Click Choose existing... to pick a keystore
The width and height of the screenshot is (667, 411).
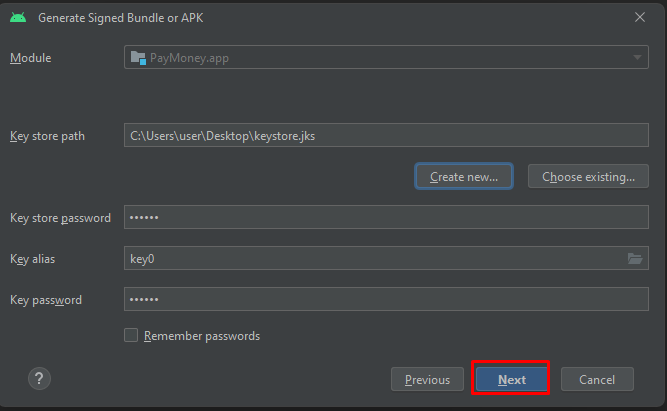[x=588, y=177]
